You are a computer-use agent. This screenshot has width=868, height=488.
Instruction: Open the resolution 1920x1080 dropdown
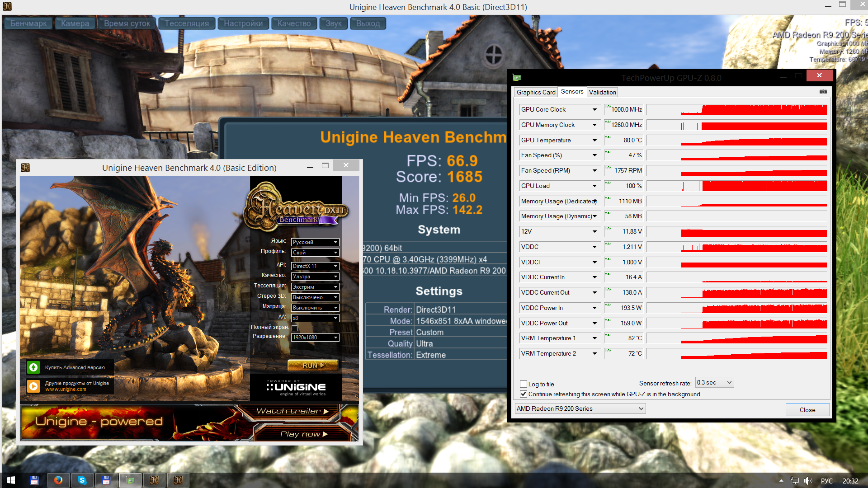click(315, 338)
